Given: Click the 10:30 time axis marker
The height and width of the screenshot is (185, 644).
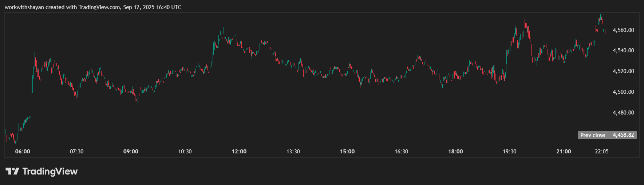Looking at the screenshot, I should [185, 151].
